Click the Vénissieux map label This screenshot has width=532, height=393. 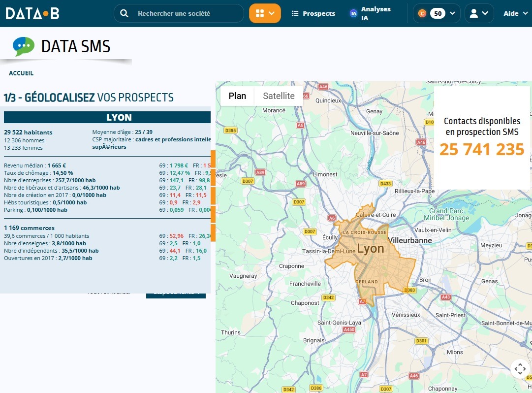[x=406, y=315]
